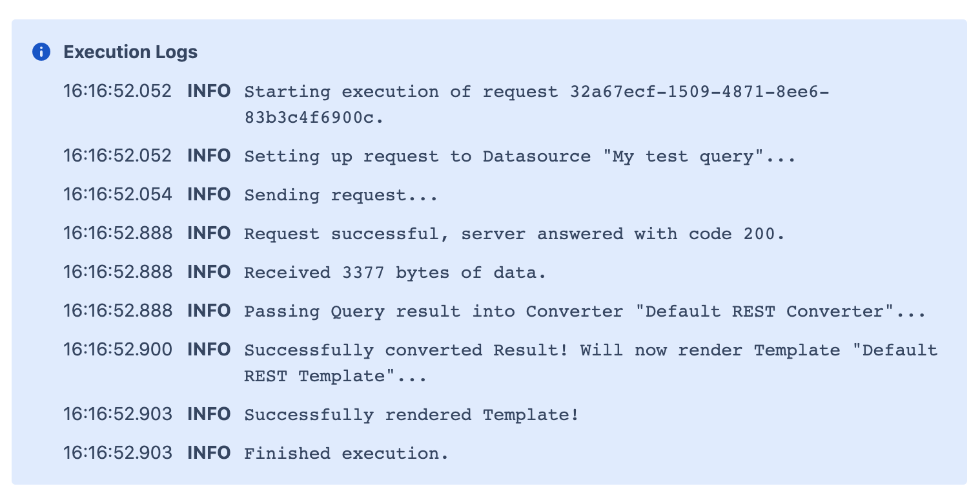Screen dimensions: 980x495
Task: Click the timestamp of the "Finished execution." entry
Action: [117, 453]
